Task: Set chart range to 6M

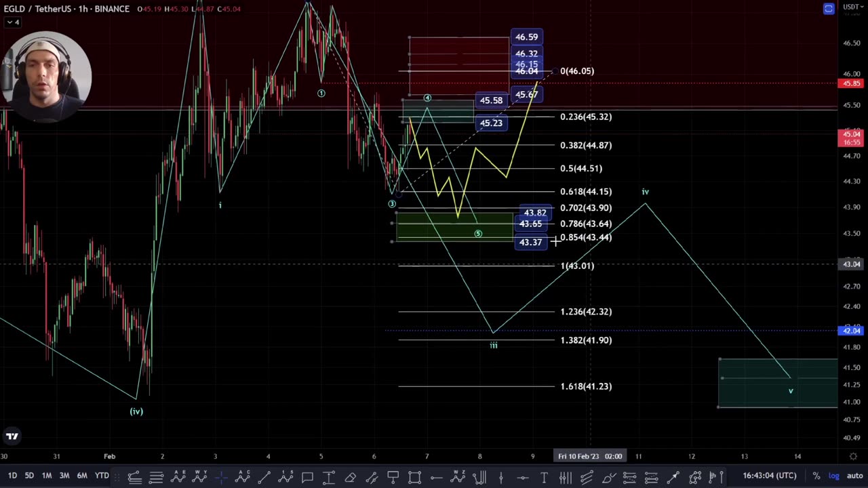Action: [x=82, y=476]
